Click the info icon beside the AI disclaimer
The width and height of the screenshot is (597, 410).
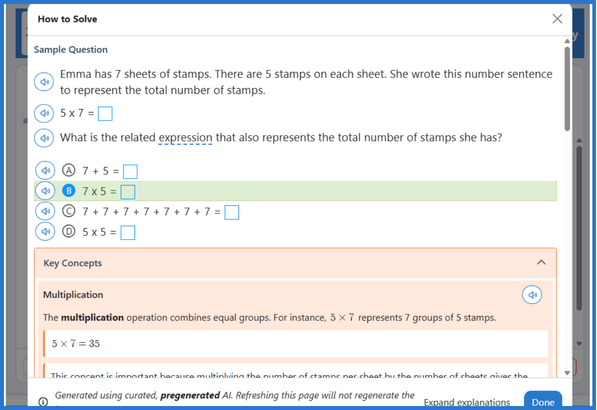(x=43, y=402)
